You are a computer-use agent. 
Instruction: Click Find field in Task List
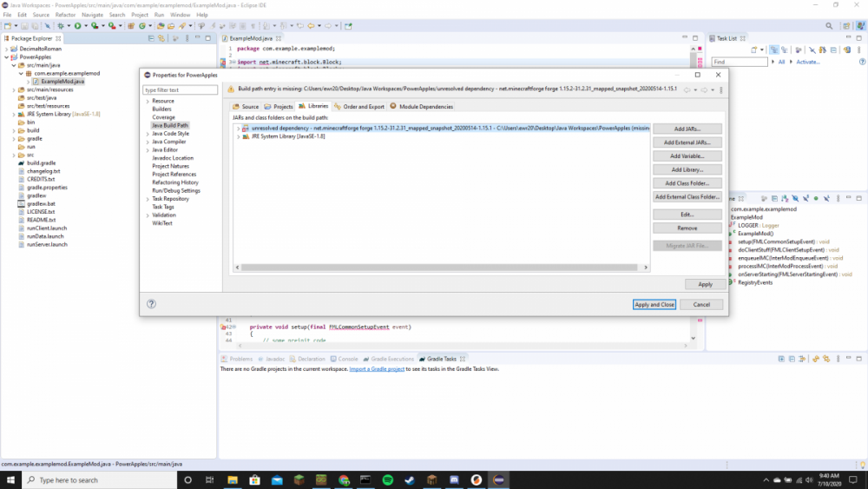[740, 62]
